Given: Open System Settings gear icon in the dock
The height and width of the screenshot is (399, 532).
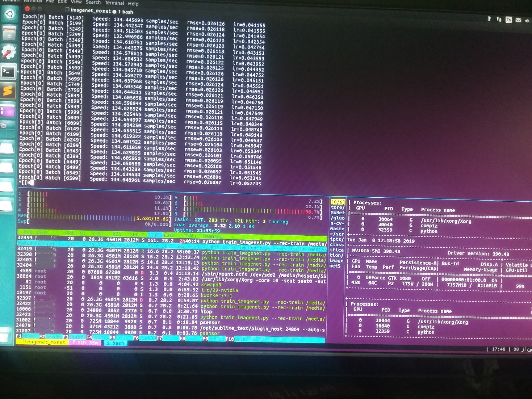Looking at the screenshot, I should [x=8, y=51].
